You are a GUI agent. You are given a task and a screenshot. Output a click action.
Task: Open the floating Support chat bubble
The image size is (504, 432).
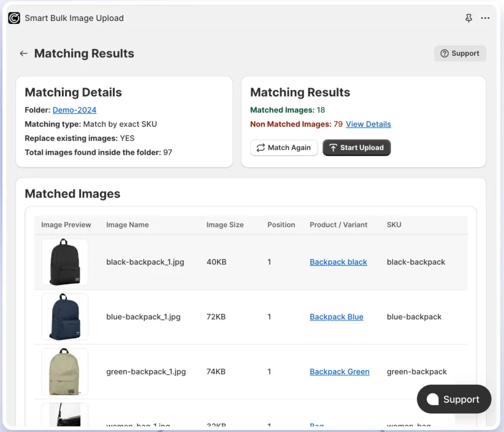[x=454, y=399]
